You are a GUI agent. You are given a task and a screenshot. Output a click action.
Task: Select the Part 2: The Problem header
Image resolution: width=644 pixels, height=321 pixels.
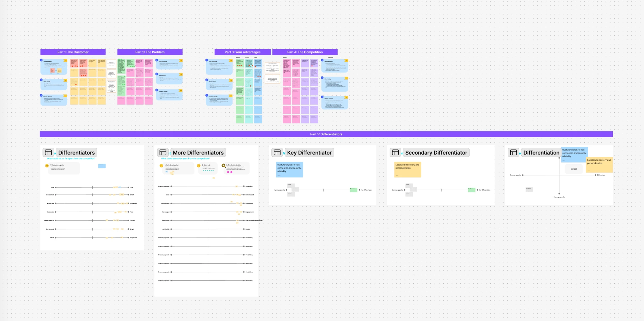tap(150, 52)
